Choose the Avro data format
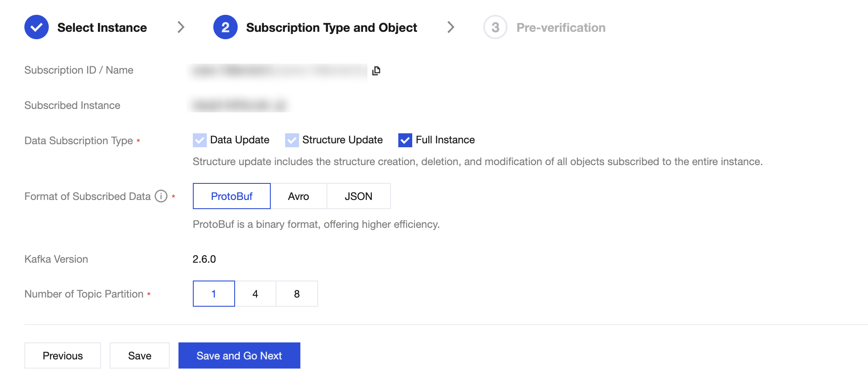 pyautogui.click(x=299, y=196)
